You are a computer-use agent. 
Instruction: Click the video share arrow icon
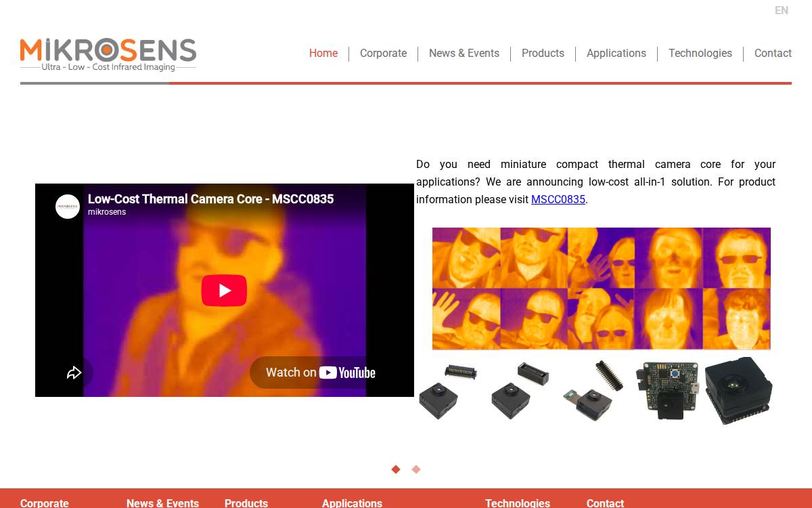(x=74, y=373)
